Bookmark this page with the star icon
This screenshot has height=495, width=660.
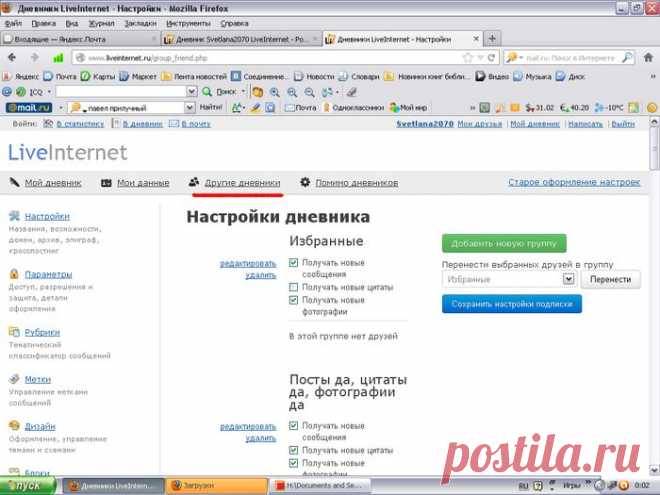click(468, 58)
